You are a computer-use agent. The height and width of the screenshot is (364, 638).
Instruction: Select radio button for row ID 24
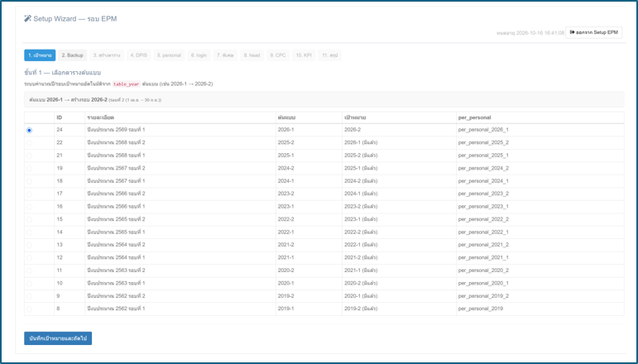[x=29, y=130]
